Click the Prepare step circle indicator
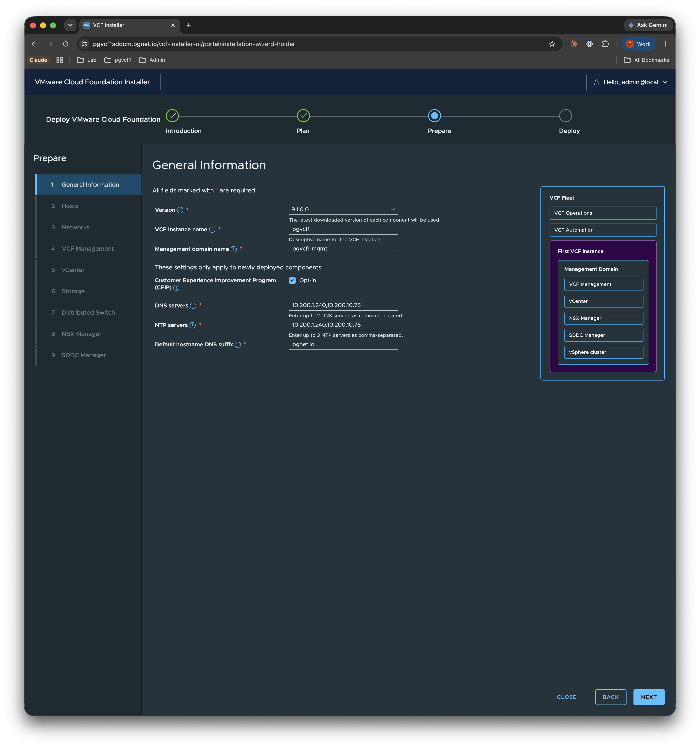700x748 pixels. click(434, 116)
